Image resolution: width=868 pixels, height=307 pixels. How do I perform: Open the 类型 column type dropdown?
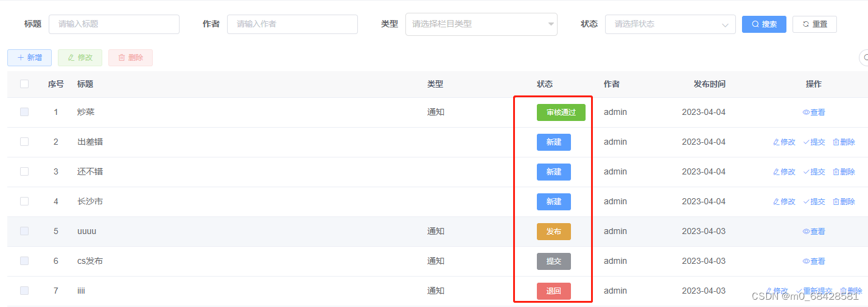pyautogui.click(x=481, y=24)
